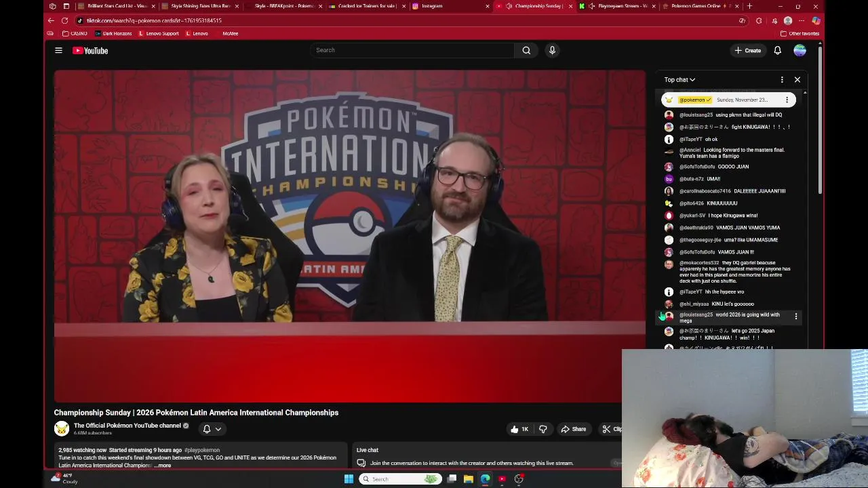
Task: Click the YouTube search input field
Action: (x=412, y=50)
